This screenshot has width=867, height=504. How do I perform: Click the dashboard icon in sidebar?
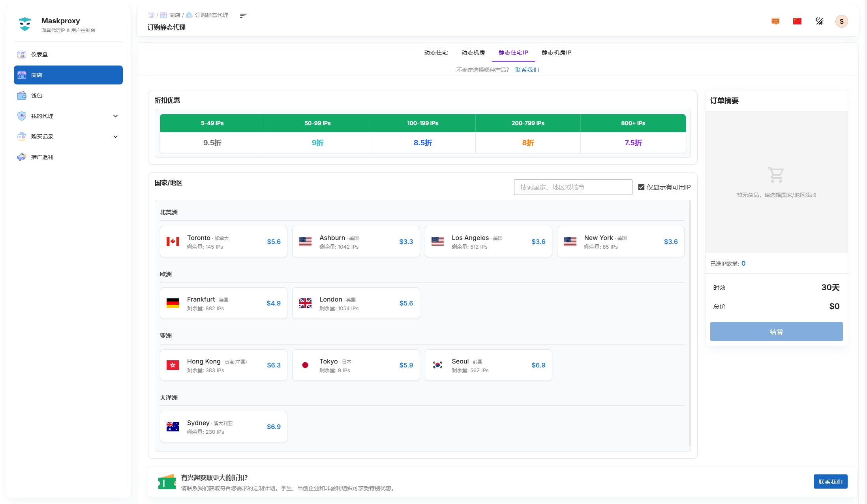coord(22,54)
